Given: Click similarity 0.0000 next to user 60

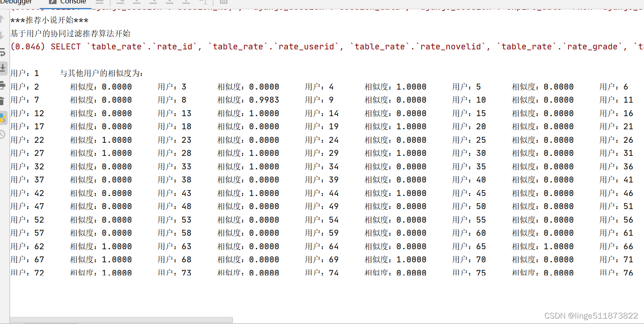Looking at the screenshot, I should click(558, 233).
